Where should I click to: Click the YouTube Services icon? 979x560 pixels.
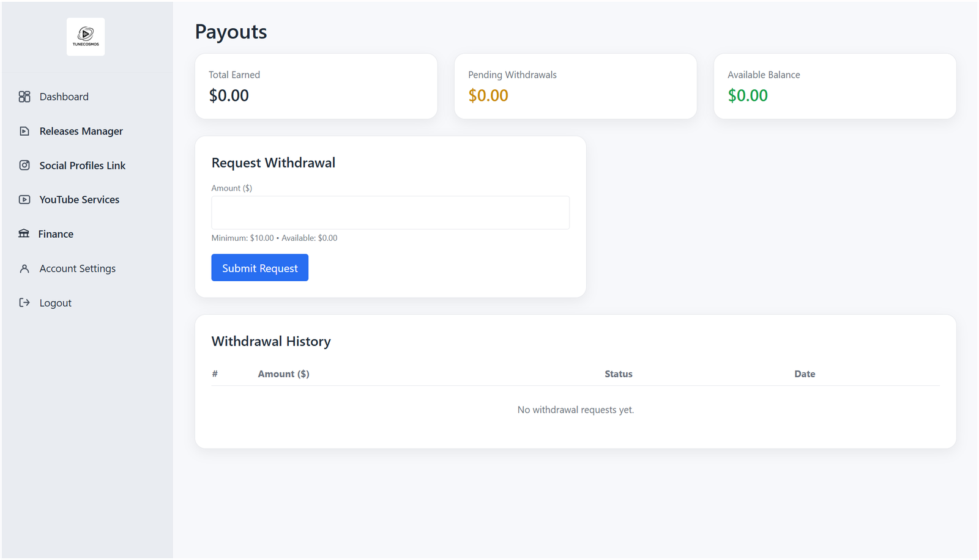(24, 199)
